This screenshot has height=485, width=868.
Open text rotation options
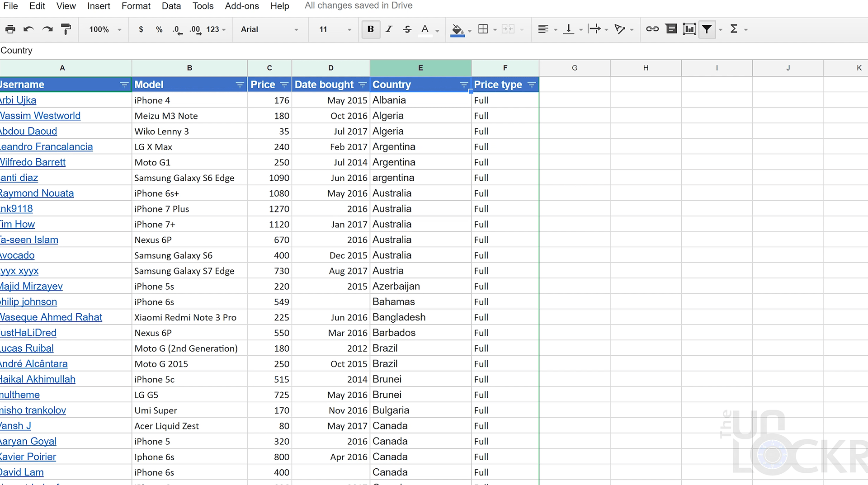coord(620,29)
